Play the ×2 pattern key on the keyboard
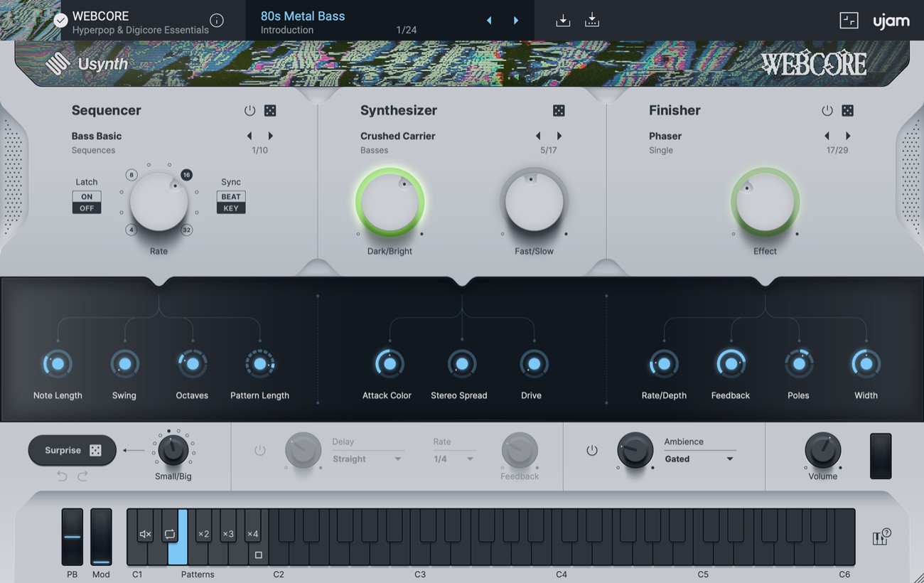Image resolution: width=924 pixels, height=583 pixels. tap(203, 533)
